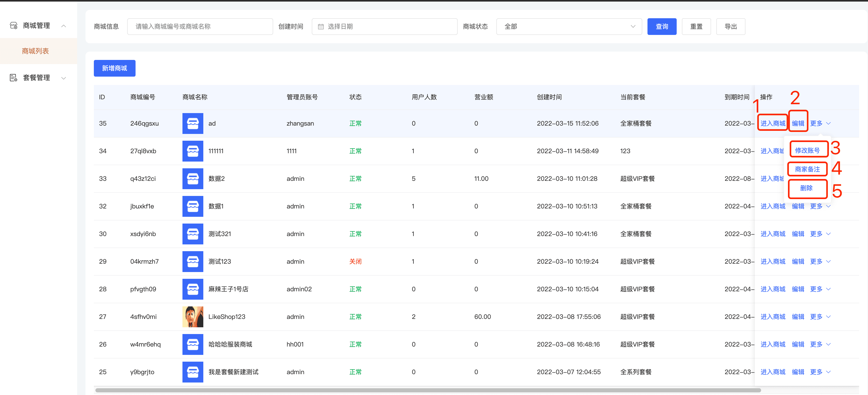Open 更多 dropdown for 我是套餐新建测试

(x=820, y=372)
